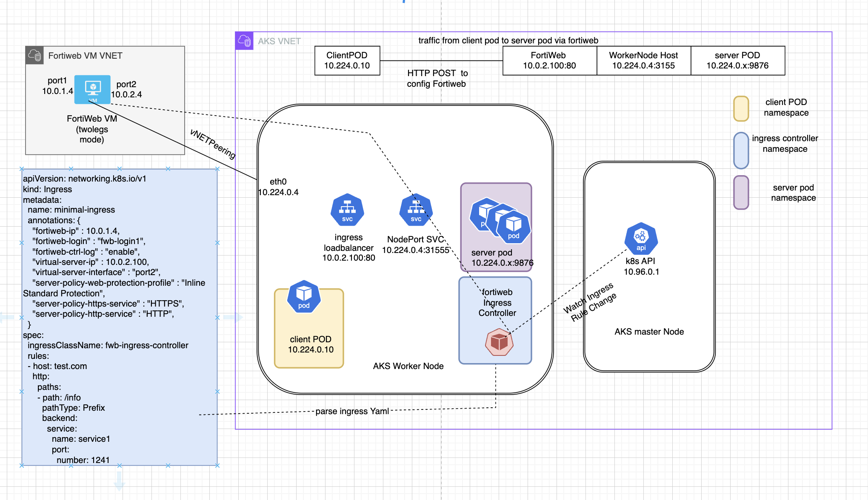The width and height of the screenshot is (868, 500).
Task: Click the Fortiweb VM VNET cloud icon
Action: point(34,55)
